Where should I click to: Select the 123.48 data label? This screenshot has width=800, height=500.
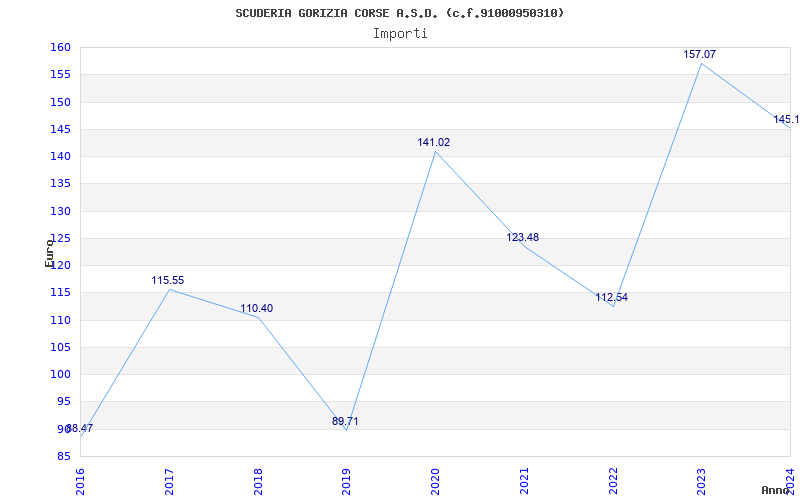point(522,237)
